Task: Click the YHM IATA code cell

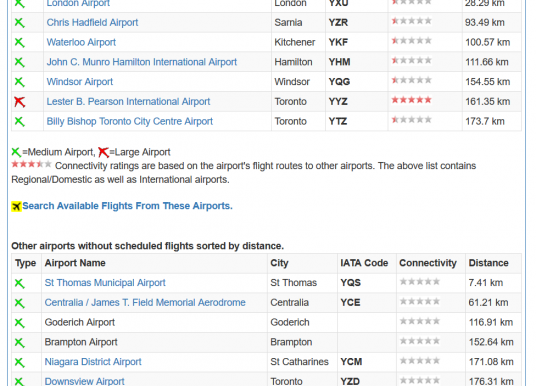Action: click(339, 62)
